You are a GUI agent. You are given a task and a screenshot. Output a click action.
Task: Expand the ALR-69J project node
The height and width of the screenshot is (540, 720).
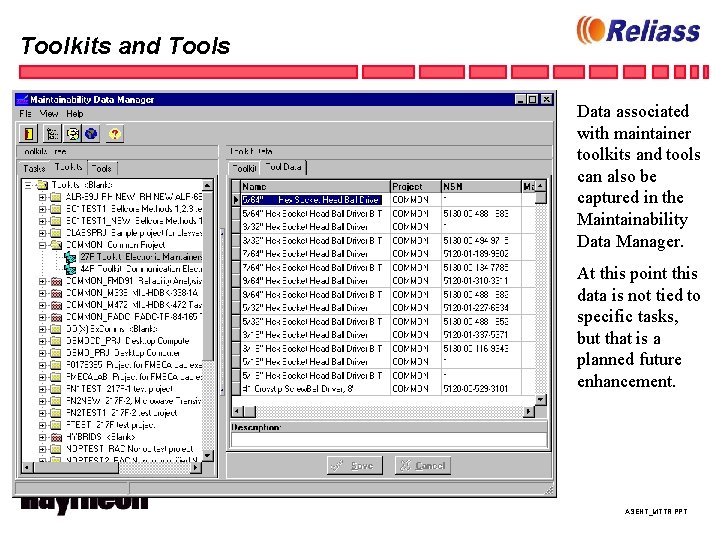point(42,197)
